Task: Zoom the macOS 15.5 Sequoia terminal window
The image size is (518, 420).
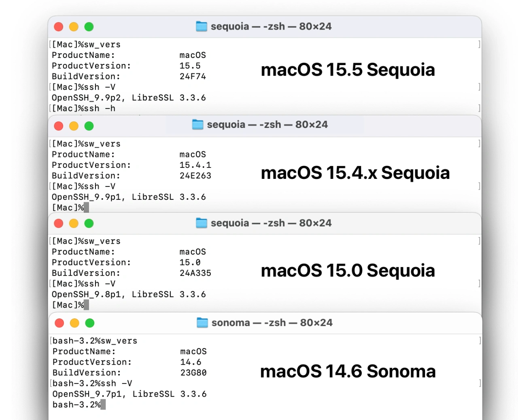Action: (x=89, y=27)
